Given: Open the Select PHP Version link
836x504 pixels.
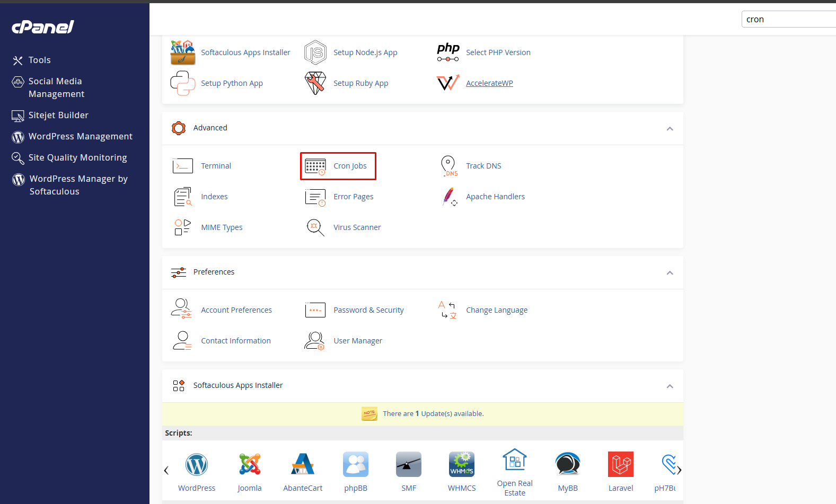Looking at the screenshot, I should pos(498,52).
